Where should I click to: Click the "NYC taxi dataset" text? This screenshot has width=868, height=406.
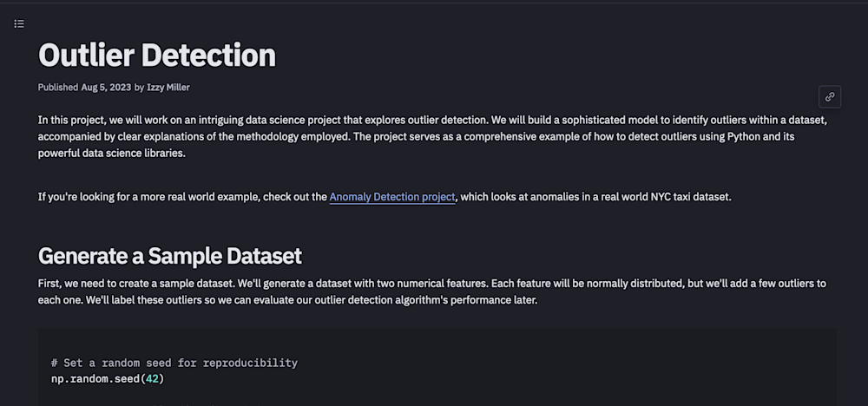point(686,197)
